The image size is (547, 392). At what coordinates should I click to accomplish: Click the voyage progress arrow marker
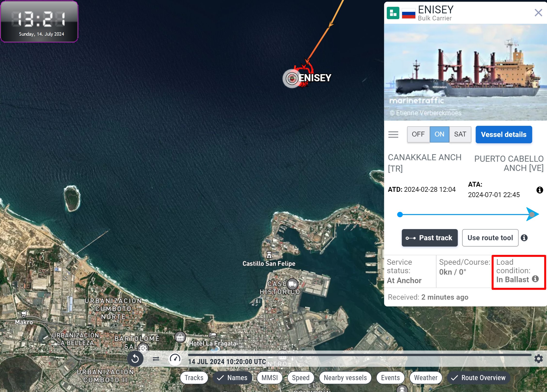tap(532, 214)
